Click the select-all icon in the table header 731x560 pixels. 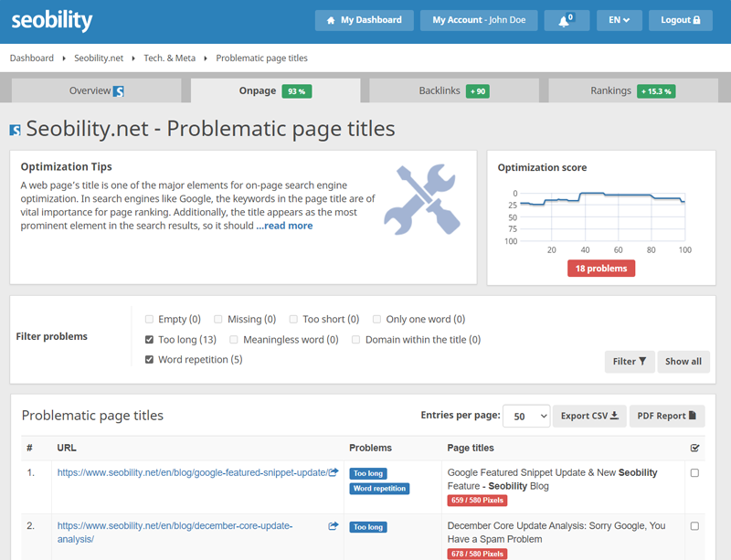point(694,448)
